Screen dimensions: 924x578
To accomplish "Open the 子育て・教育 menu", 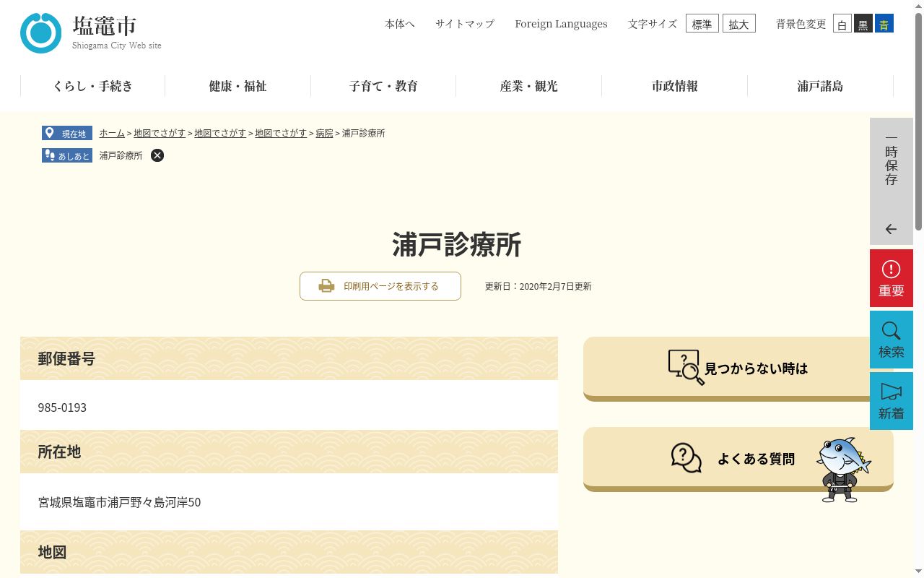I will (x=383, y=86).
